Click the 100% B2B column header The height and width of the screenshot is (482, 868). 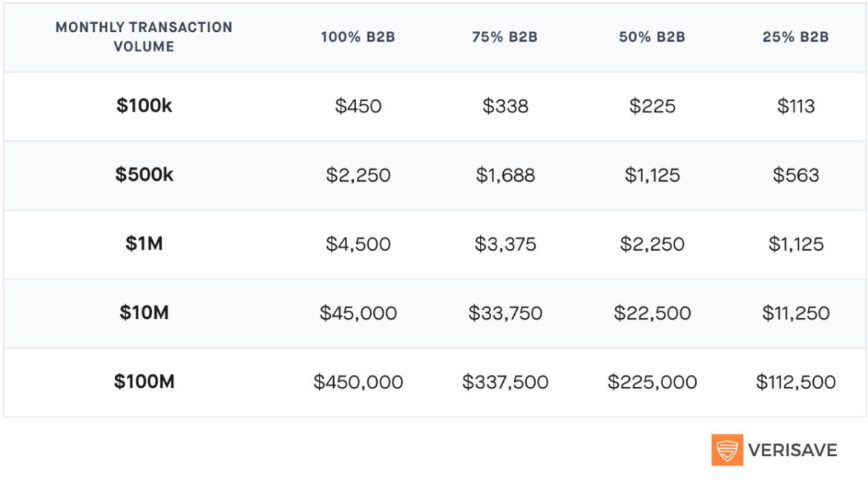pyautogui.click(x=358, y=37)
